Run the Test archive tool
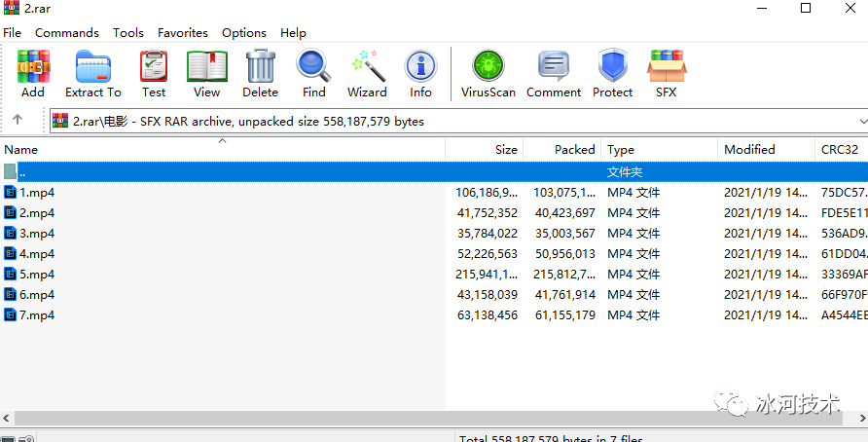This screenshot has height=442, width=868. (x=154, y=66)
